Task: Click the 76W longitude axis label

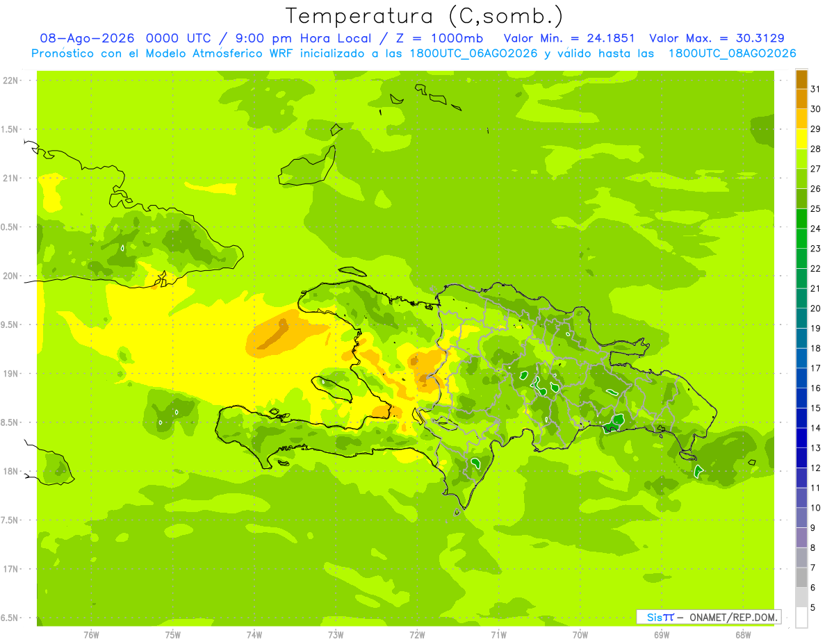Action: point(91,635)
